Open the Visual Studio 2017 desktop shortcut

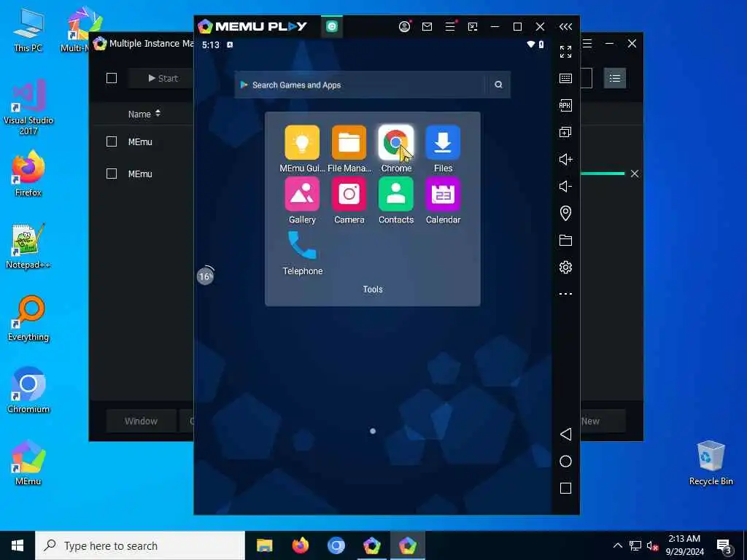(x=28, y=108)
